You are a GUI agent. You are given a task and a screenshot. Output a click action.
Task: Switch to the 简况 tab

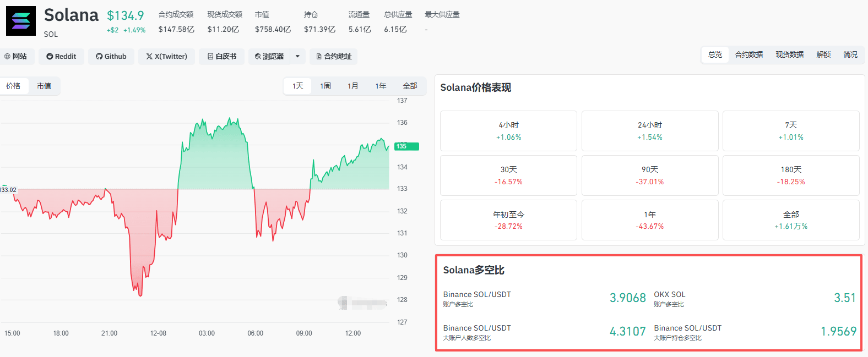coord(850,54)
